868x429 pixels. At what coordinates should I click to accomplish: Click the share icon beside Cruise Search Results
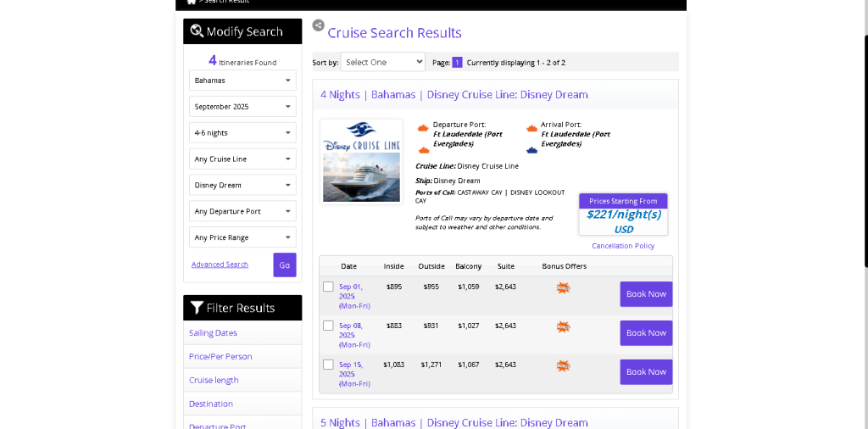[x=319, y=25]
